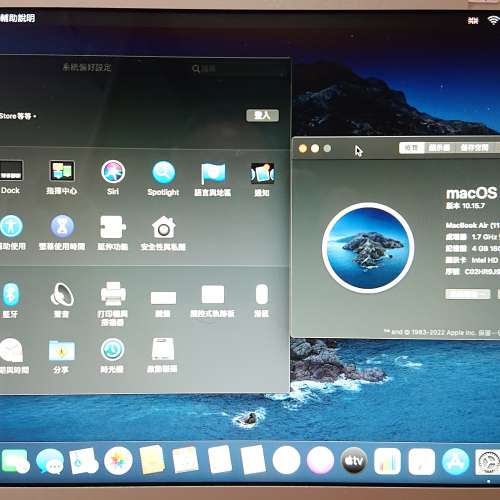Open the Spotlight preference pane

coord(163,178)
